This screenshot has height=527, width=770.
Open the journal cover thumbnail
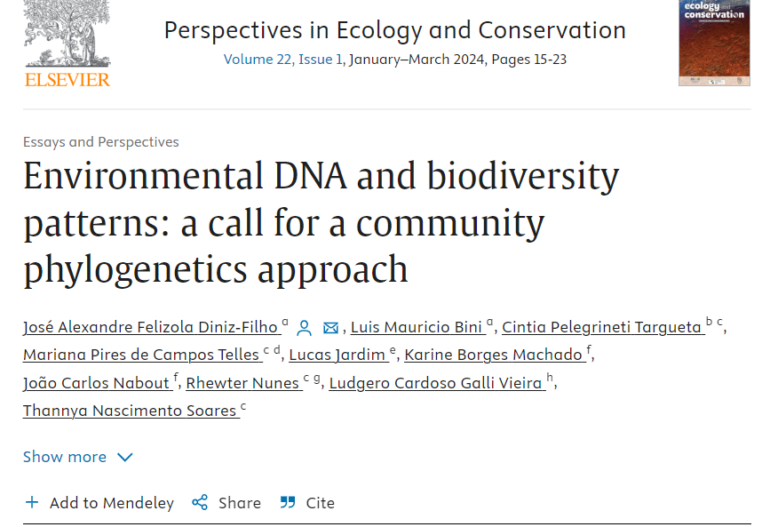click(x=713, y=41)
